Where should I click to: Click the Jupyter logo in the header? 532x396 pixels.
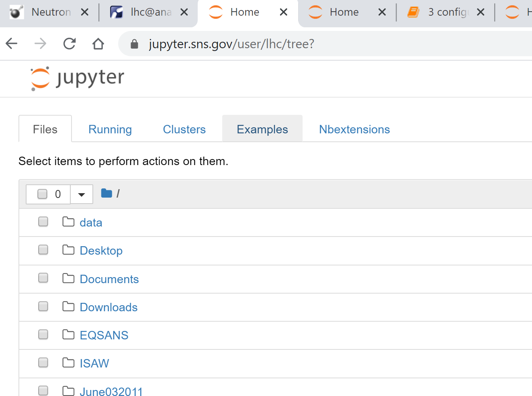click(x=78, y=78)
